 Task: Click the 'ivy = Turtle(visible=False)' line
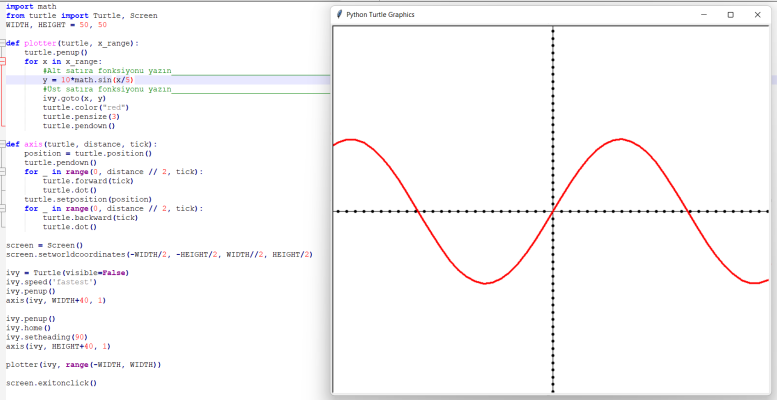(x=67, y=273)
